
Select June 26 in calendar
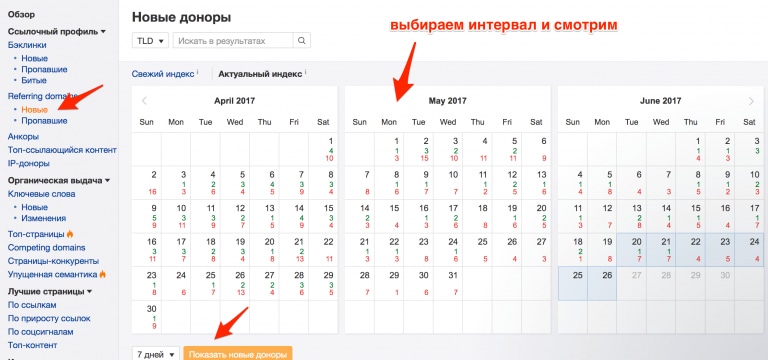(x=602, y=283)
